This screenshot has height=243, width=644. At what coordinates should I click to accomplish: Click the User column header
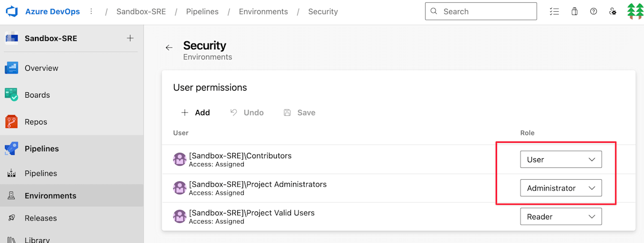point(181,132)
